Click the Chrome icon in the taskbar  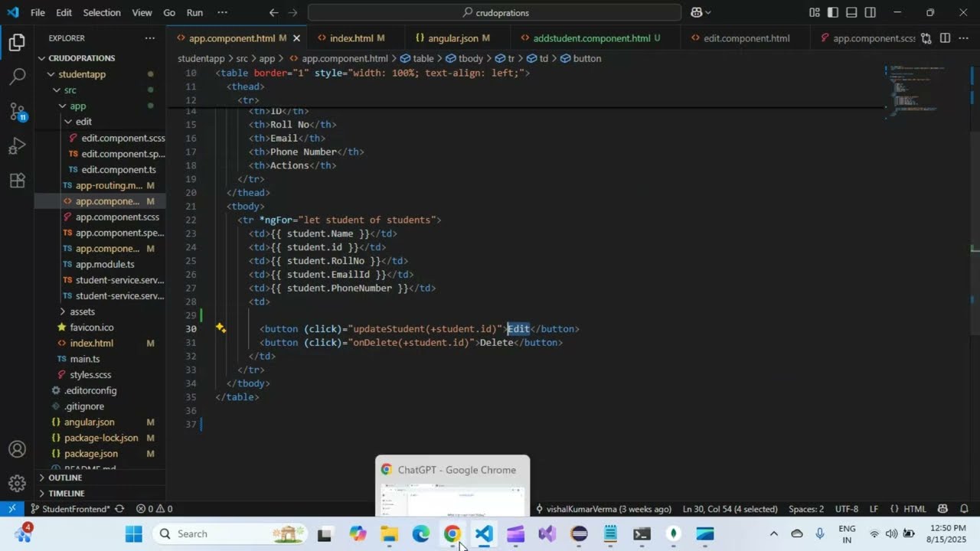coord(452,534)
